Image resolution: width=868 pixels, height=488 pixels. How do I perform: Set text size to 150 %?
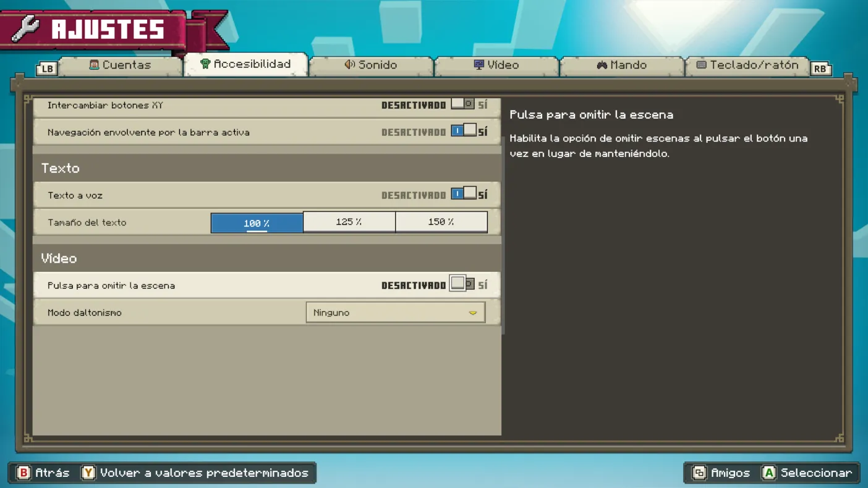(x=441, y=222)
